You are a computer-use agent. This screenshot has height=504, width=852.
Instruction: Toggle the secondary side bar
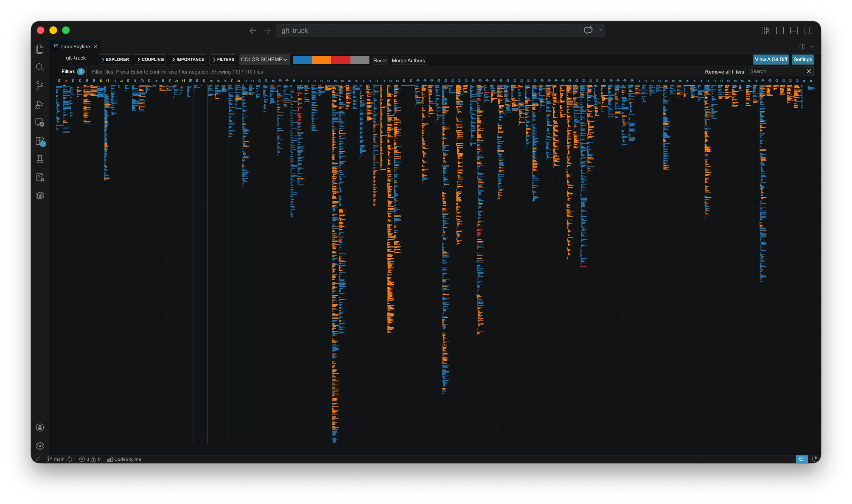tap(808, 30)
